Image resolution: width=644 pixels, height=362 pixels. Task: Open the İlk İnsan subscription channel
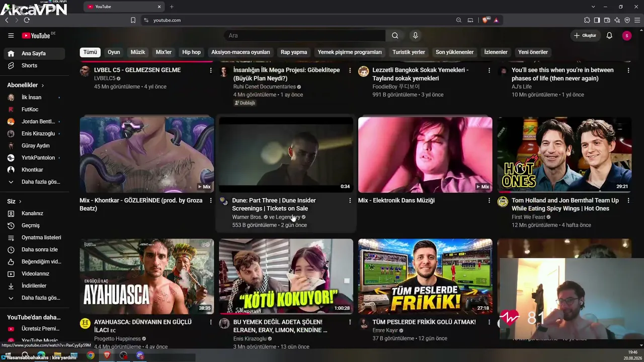tap(34, 98)
